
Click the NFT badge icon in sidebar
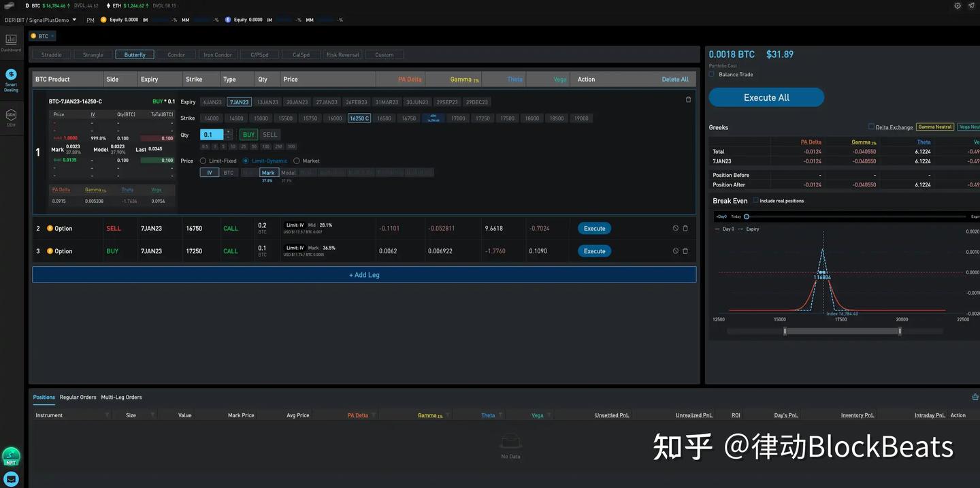11,456
